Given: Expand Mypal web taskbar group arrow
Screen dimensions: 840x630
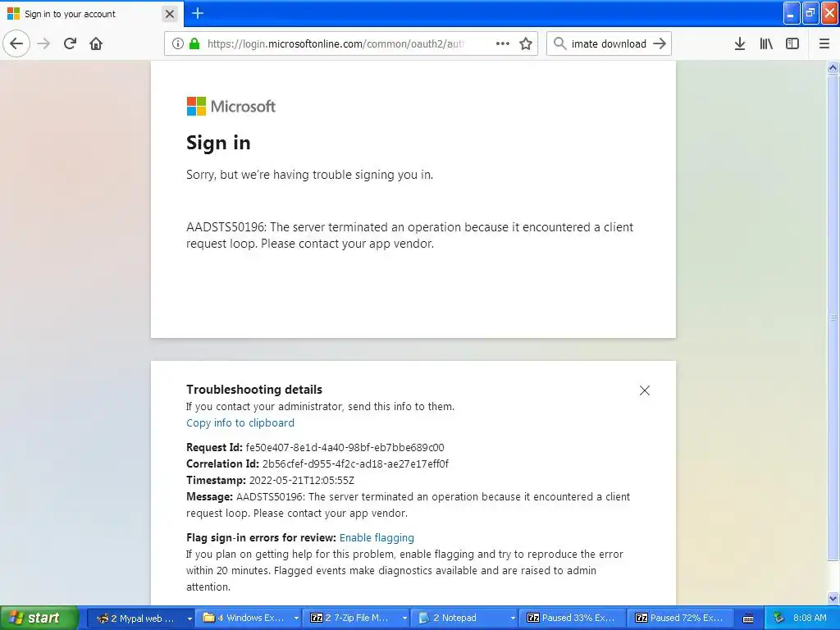Looking at the screenshot, I should [x=189, y=619].
